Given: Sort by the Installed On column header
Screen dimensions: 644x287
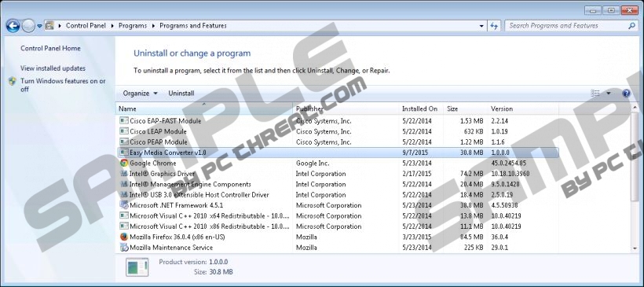Looking at the screenshot, I should (421, 109).
